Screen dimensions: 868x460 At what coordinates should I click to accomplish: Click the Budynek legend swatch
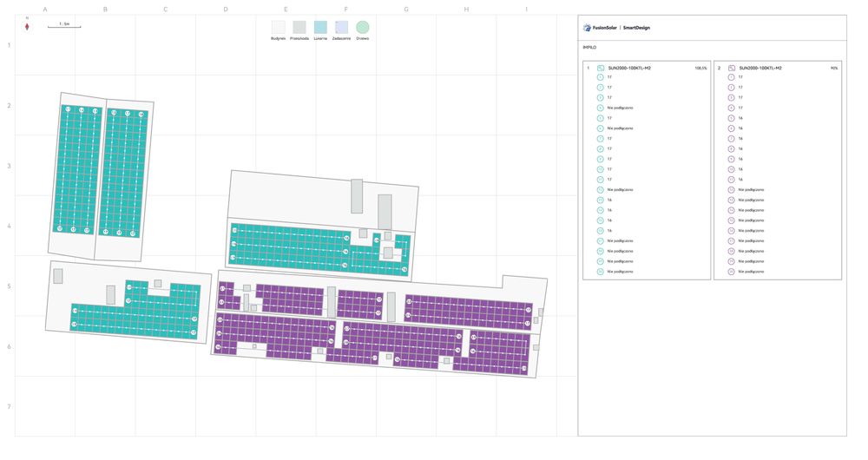point(278,27)
